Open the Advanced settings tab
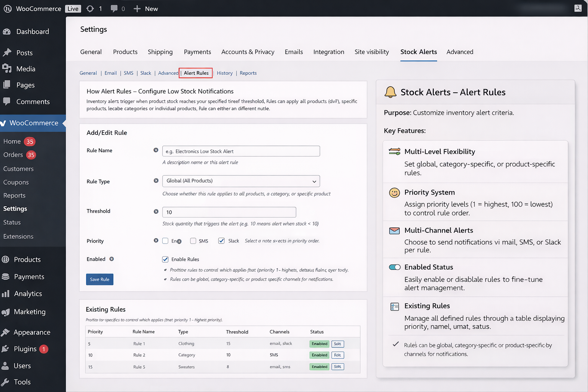 [x=459, y=52]
